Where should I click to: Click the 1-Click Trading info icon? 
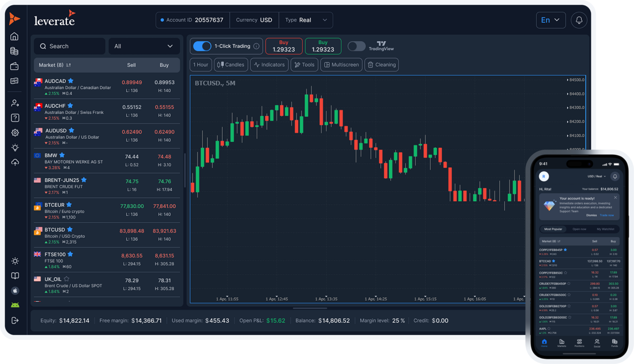256,46
